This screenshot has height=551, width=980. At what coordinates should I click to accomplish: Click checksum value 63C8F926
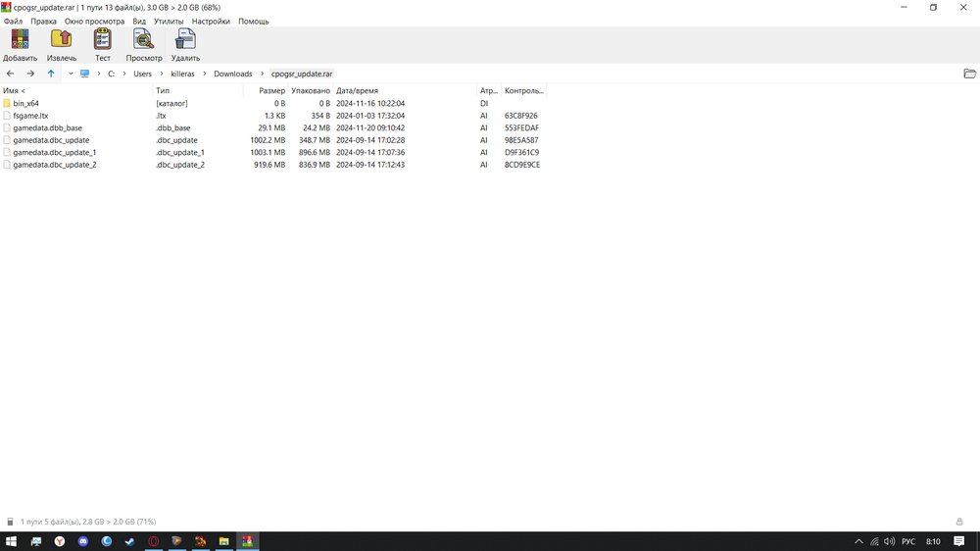click(x=521, y=116)
